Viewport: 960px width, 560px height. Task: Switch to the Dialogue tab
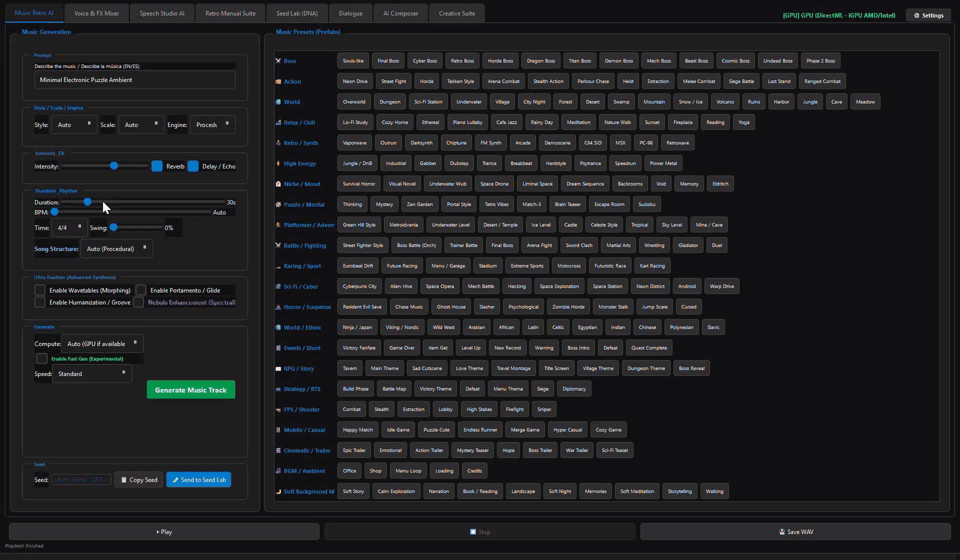tap(350, 13)
